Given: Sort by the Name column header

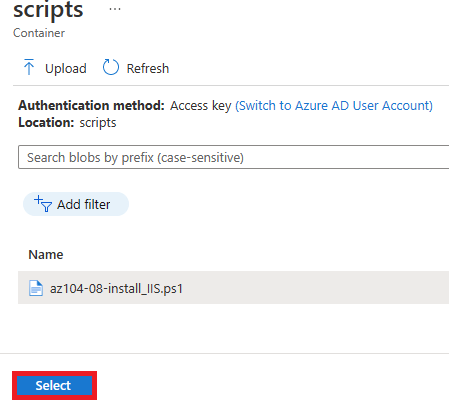Looking at the screenshot, I should 46,255.
